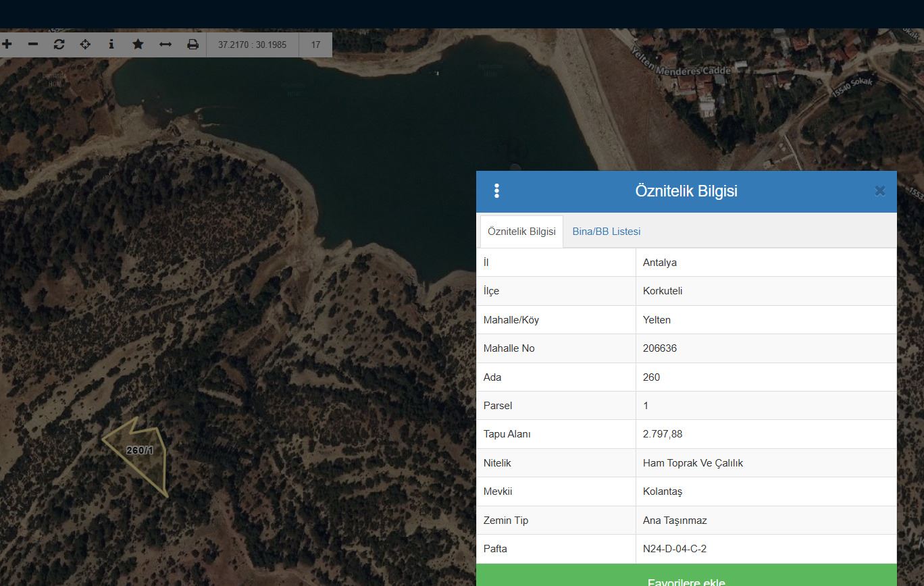Image resolution: width=924 pixels, height=586 pixels.
Task: Switch to the Bina/BB Listesi tab
Action: 606,232
